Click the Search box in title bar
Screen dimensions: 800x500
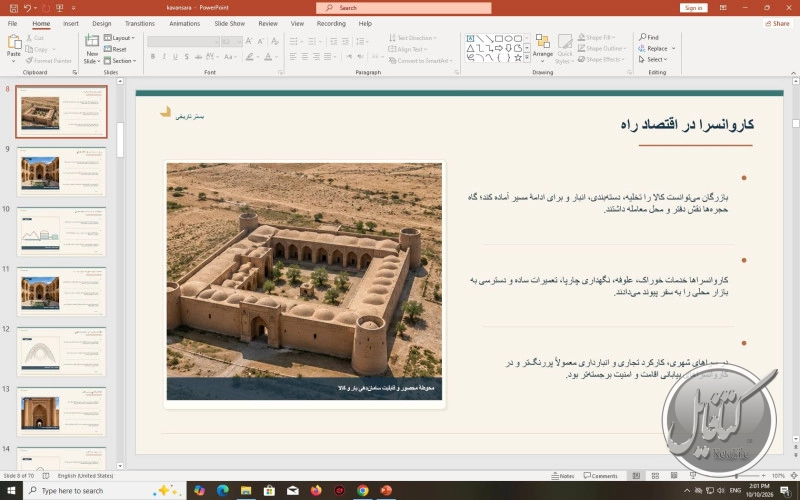[404, 8]
